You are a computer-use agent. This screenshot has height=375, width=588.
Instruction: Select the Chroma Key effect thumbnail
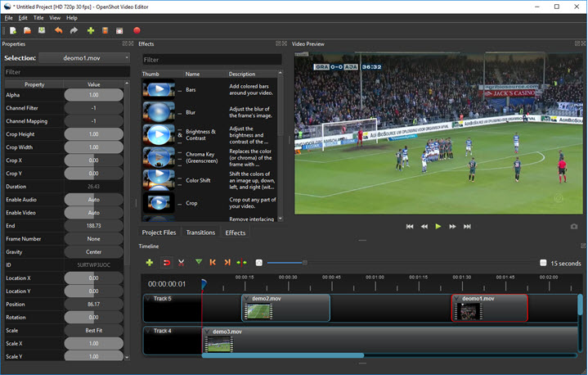point(160,155)
